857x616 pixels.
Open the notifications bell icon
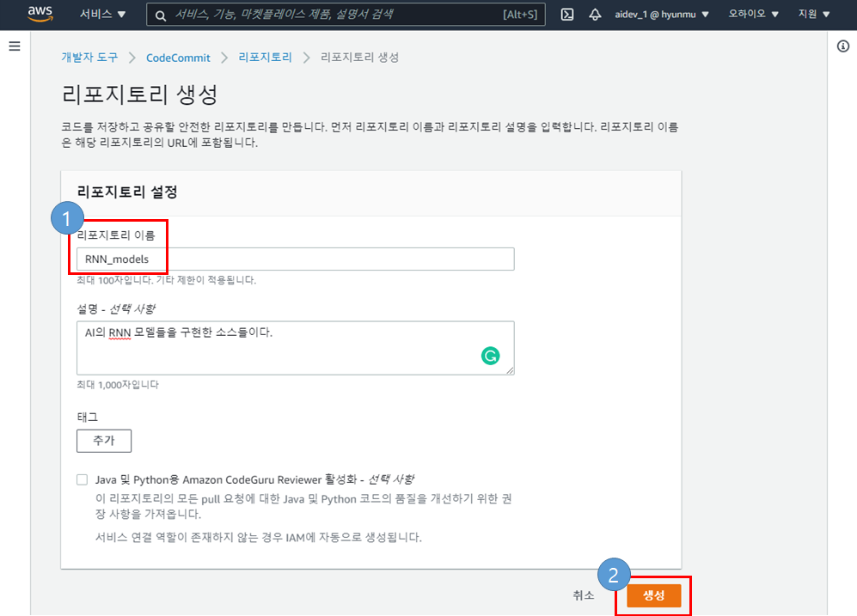[x=595, y=15]
